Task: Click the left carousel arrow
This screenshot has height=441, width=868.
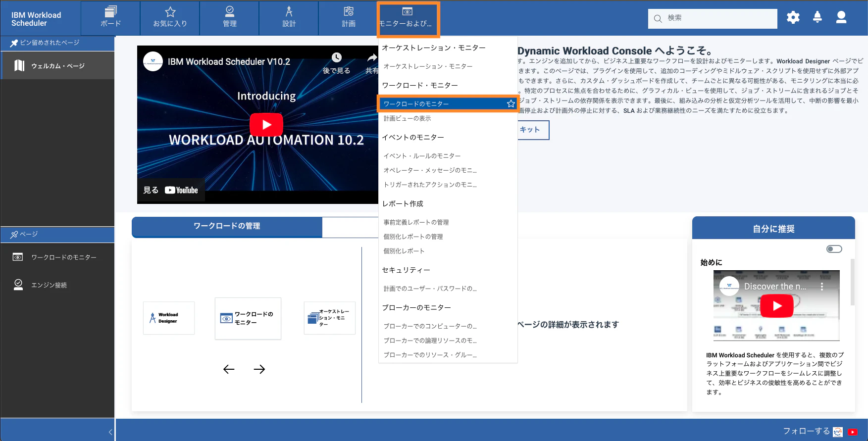Action: pos(229,369)
